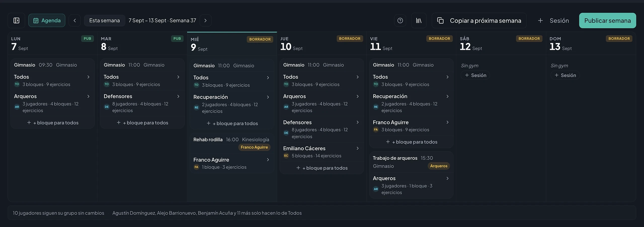Click BORRADOR badge on Saturday
644x227 pixels.
[529, 39]
